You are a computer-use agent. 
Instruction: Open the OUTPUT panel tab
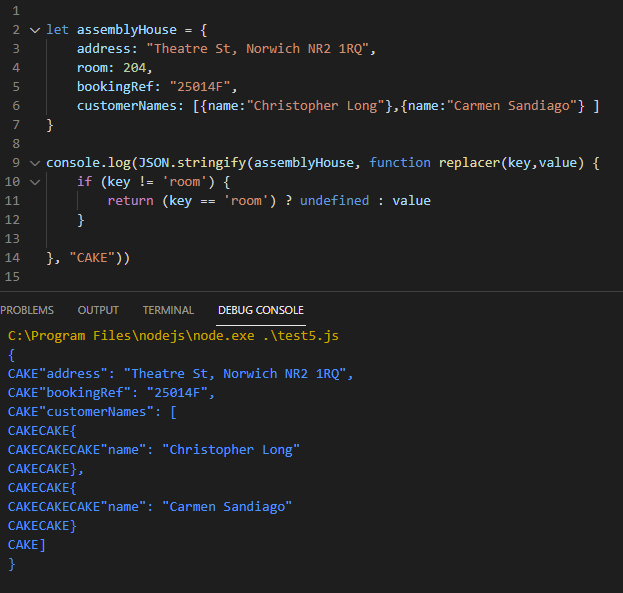click(x=98, y=310)
